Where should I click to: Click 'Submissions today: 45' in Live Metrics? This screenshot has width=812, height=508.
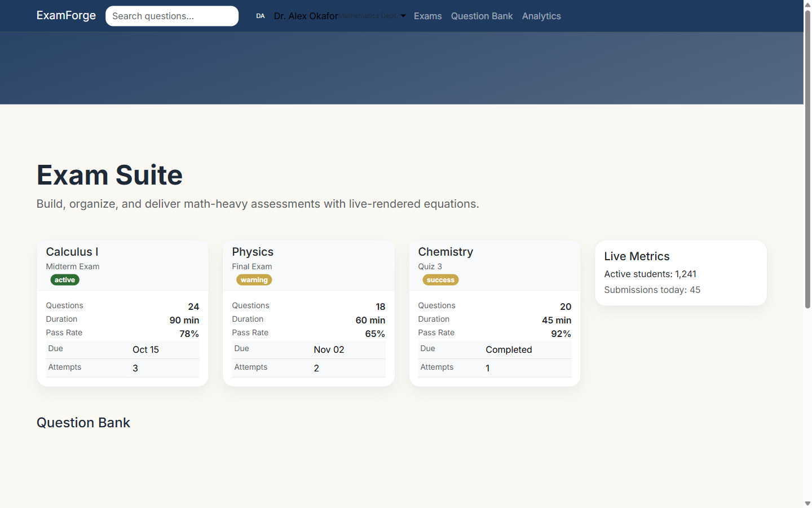[652, 290]
